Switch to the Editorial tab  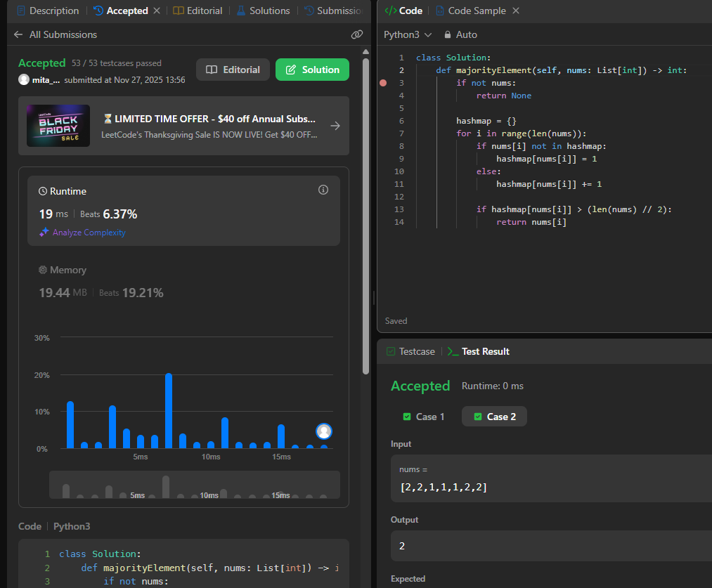click(x=198, y=11)
